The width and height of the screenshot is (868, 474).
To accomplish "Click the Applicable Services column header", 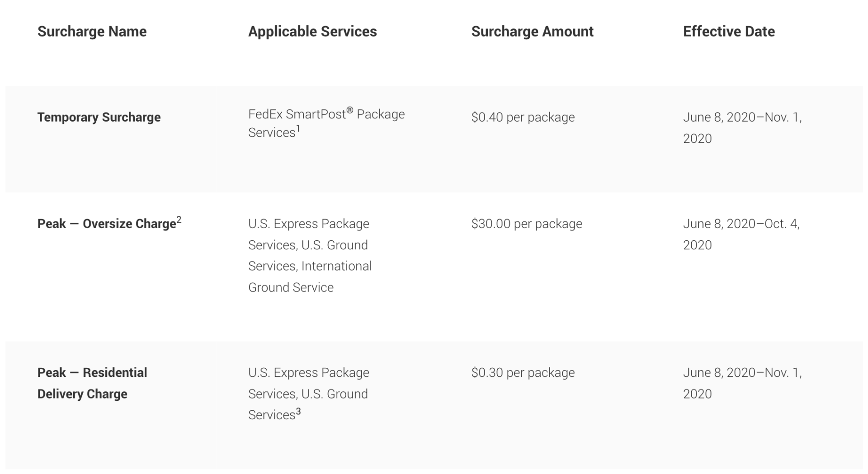I will (312, 32).
